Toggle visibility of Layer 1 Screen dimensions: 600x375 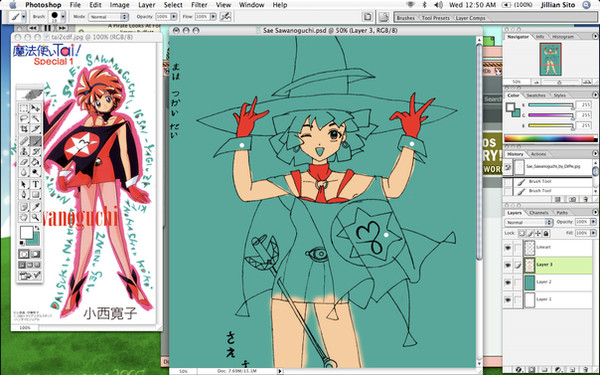[x=508, y=300]
